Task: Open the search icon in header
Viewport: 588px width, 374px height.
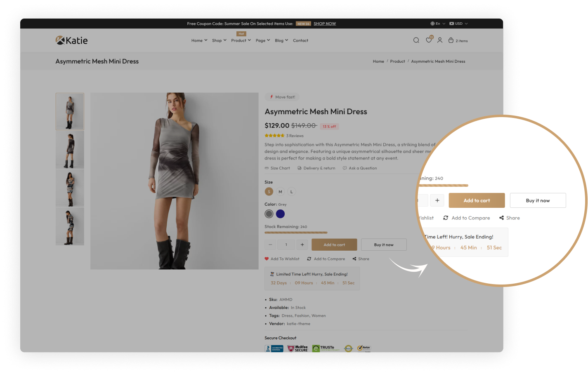Action: click(x=416, y=40)
